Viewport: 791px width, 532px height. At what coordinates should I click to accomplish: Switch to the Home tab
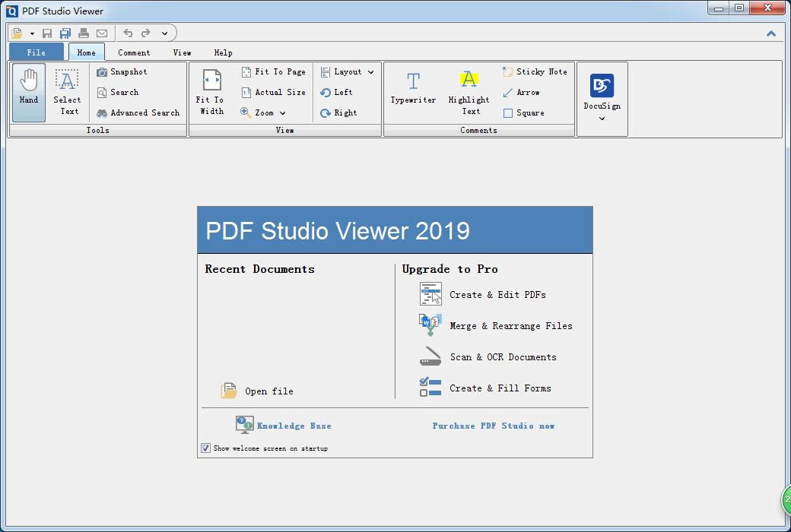tap(86, 52)
